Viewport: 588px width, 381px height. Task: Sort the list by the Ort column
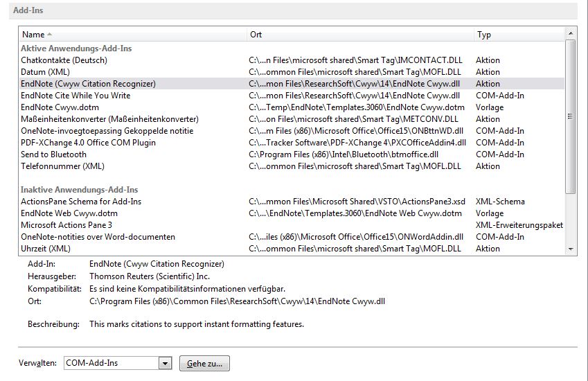pos(360,35)
